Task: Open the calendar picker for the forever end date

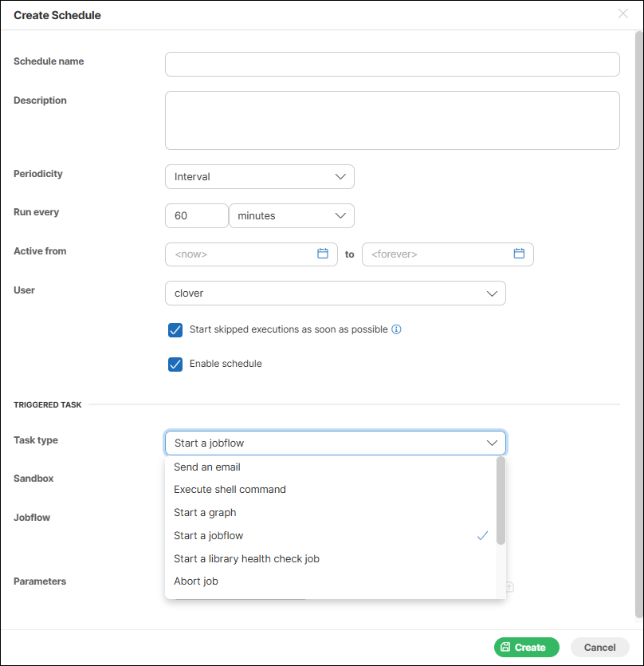Action: tap(519, 254)
